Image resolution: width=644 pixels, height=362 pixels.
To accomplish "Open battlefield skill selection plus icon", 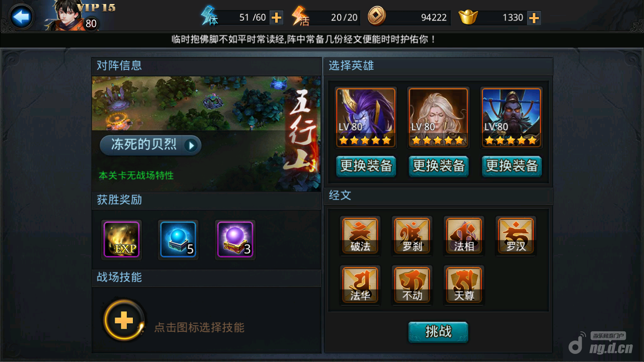I will click(x=124, y=320).
